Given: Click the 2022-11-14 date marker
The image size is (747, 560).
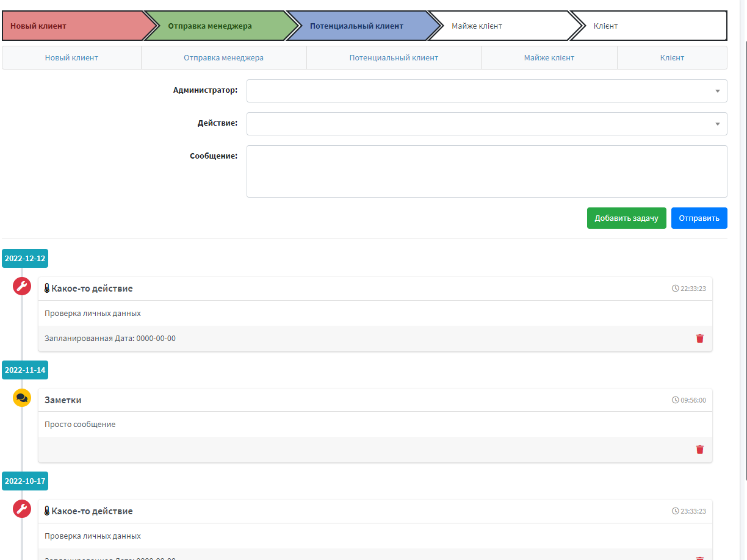Looking at the screenshot, I should point(25,370).
